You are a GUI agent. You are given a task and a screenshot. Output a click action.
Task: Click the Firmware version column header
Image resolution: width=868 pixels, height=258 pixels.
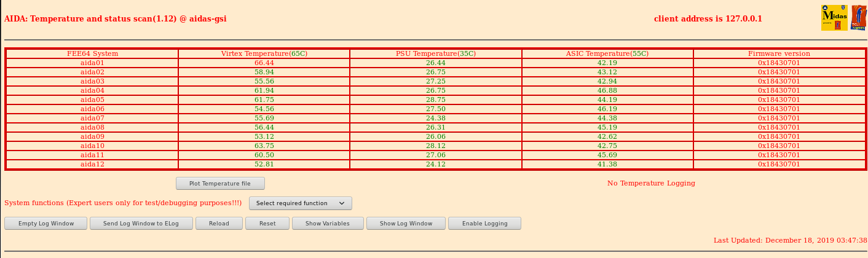[x=779, y=54]
